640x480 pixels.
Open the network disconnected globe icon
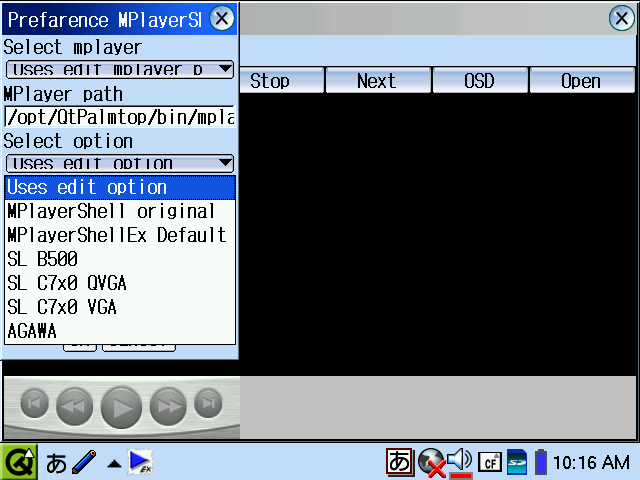point(431,462)
